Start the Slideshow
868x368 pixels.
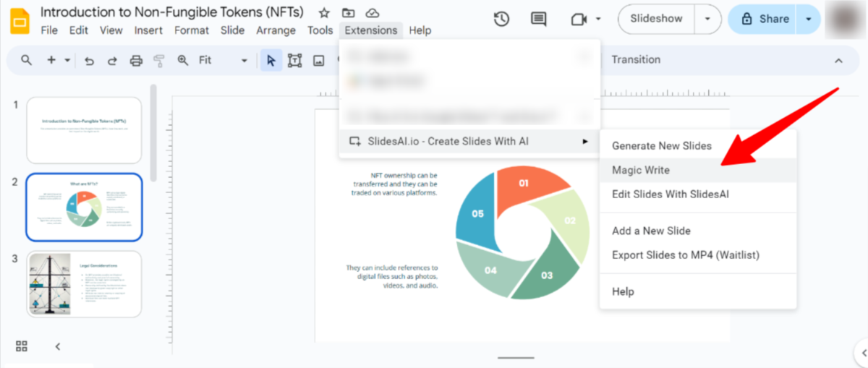[656, 20]
